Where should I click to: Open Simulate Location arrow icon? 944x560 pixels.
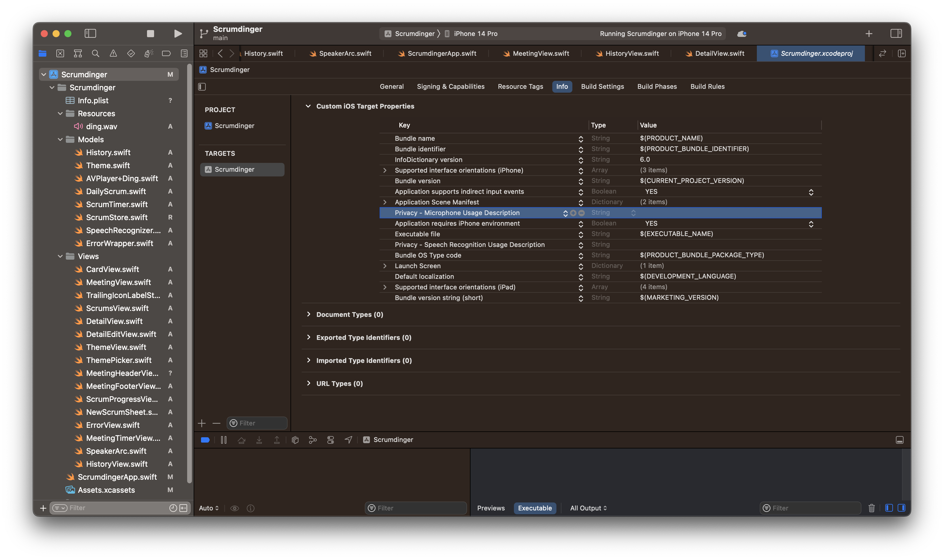point(348,440)
